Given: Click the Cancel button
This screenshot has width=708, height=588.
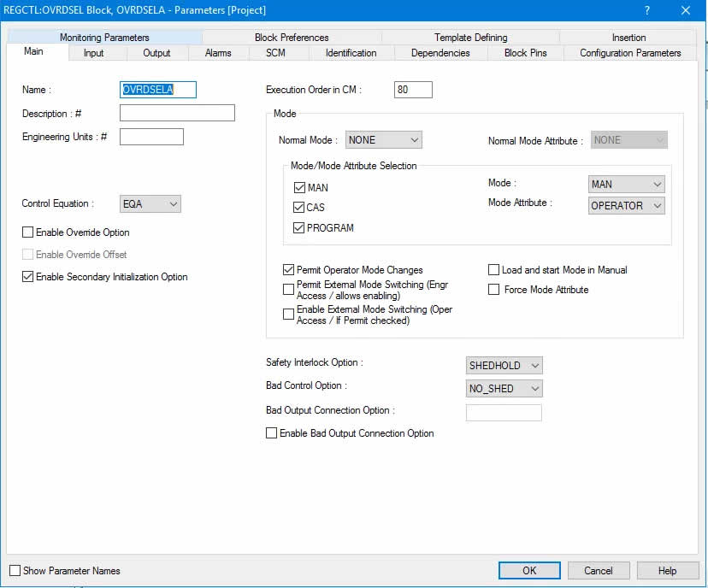Looking at the screenshot, I should point(599,570).
